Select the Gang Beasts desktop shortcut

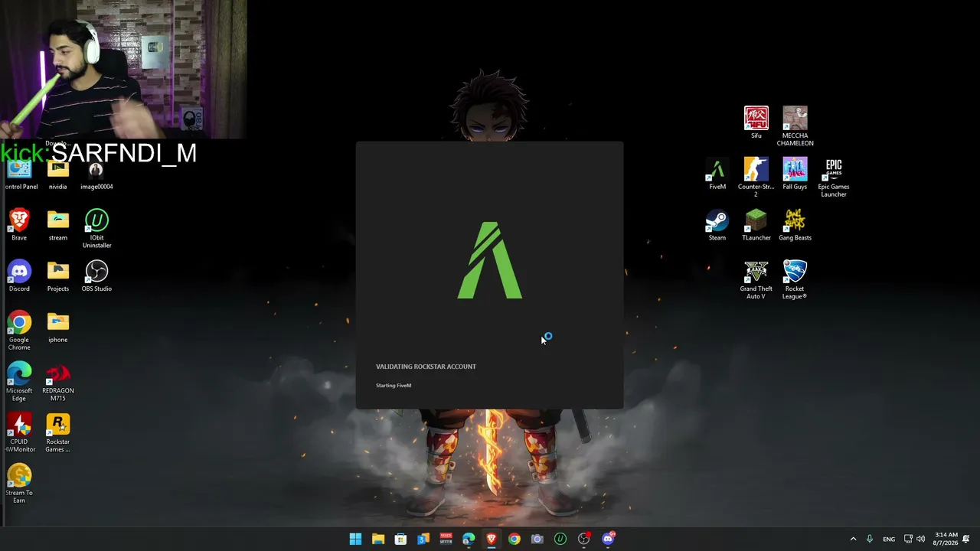click(x=795, y=225)
